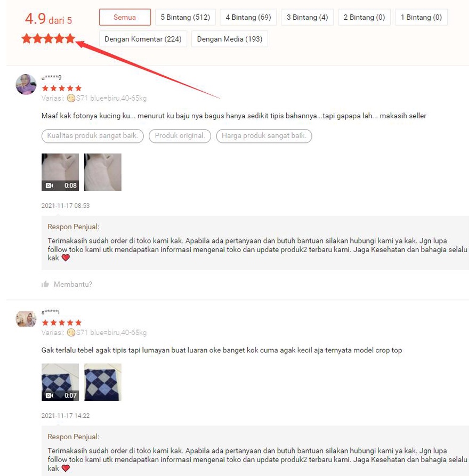Click the Harga produk sangat baik tag

[264, 136]
